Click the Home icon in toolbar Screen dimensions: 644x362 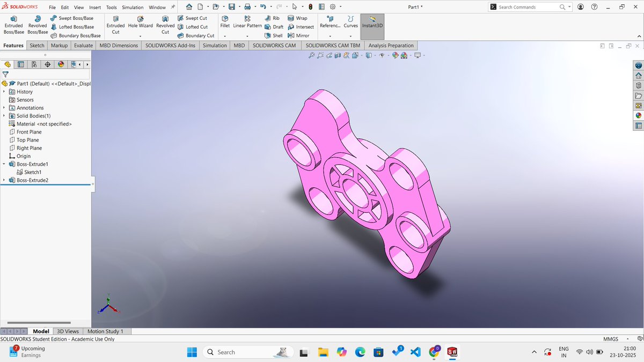189,7
